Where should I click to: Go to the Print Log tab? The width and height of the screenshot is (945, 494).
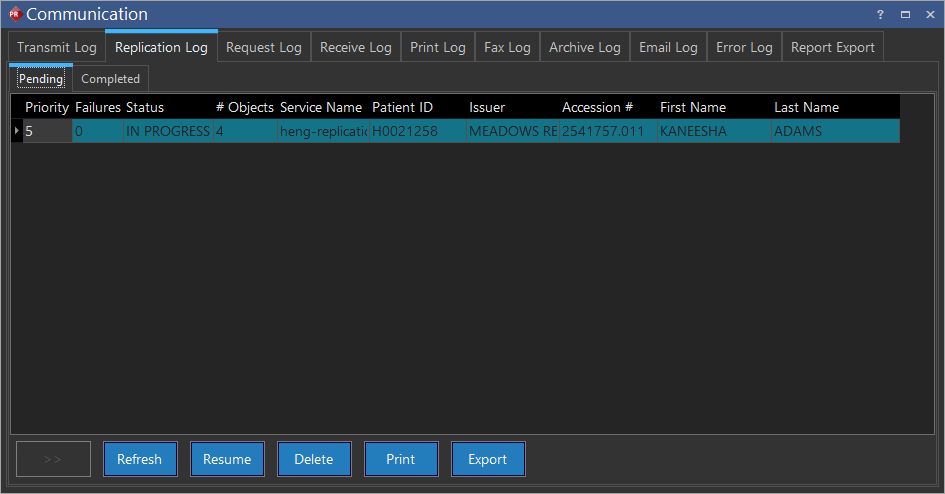click(x=437, y=47)
